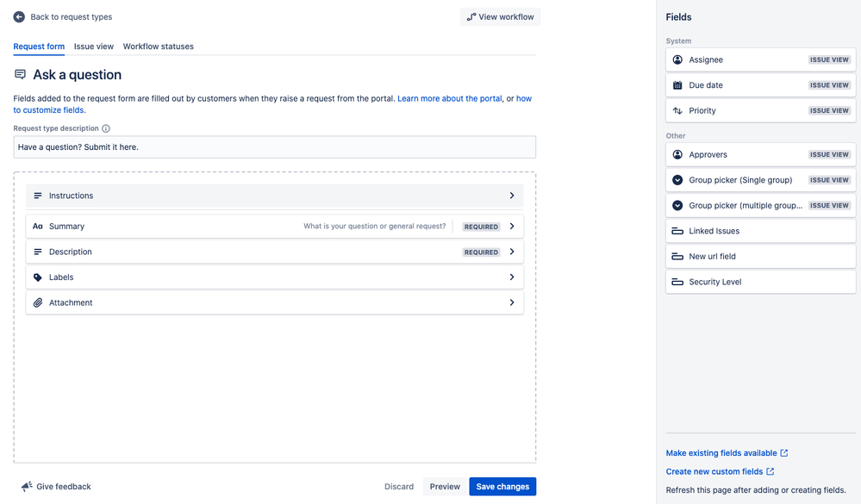Image resolution: width=861 pixels, height=504 pixels.
Task: Click Create new custom fields link
Action: click(x=714, y=471)
